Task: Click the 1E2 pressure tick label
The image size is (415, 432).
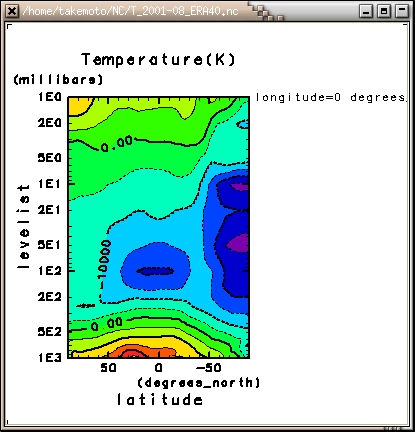Action: 50,271
